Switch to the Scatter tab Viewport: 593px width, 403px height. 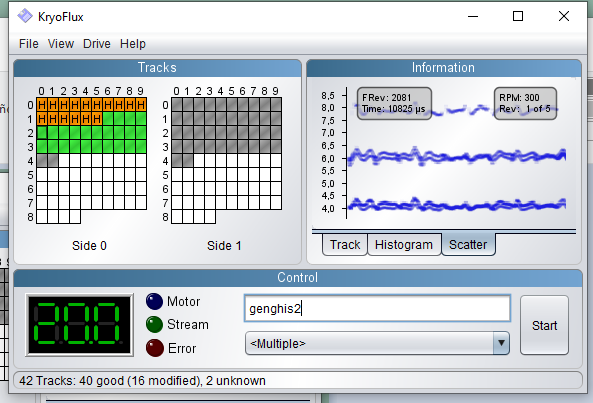[468, 245]
